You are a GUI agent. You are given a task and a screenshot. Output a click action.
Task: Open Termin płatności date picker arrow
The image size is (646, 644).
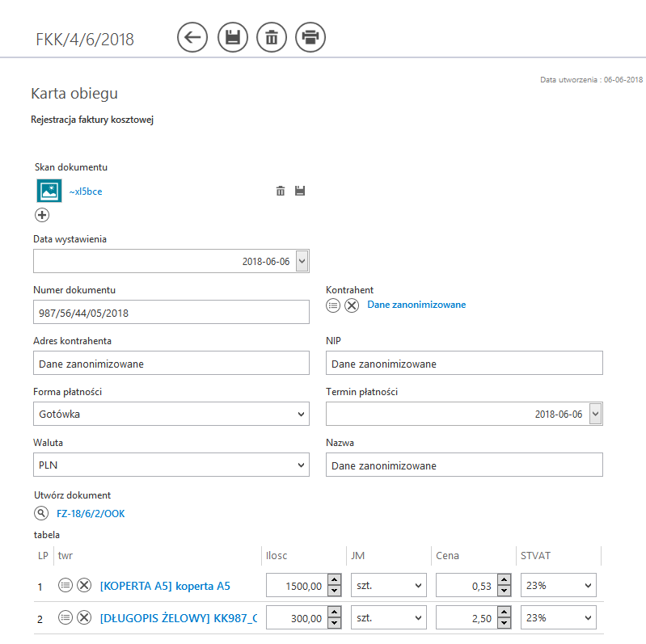point(595,414)
